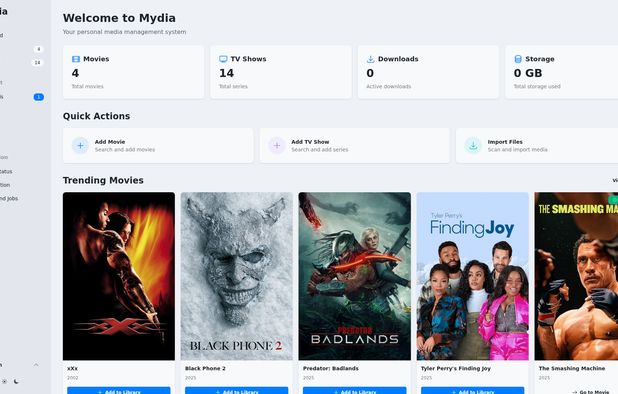Viewport: 618px width, 394px height.
Task: Click the Add TV Show plus icon
Action: 277,145
